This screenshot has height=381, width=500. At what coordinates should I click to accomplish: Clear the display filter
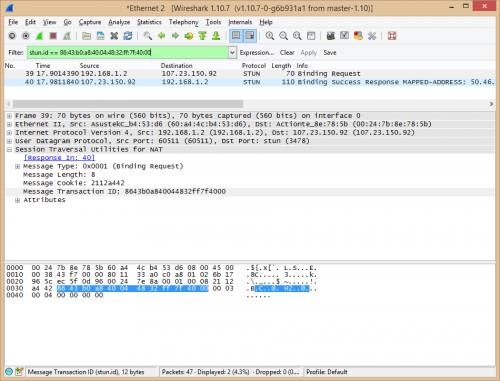[287, 53]
